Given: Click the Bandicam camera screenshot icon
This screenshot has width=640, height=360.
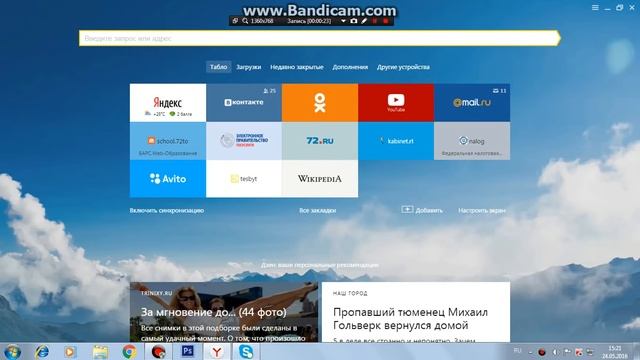Looking at the screenshot, I should point(353,21).
